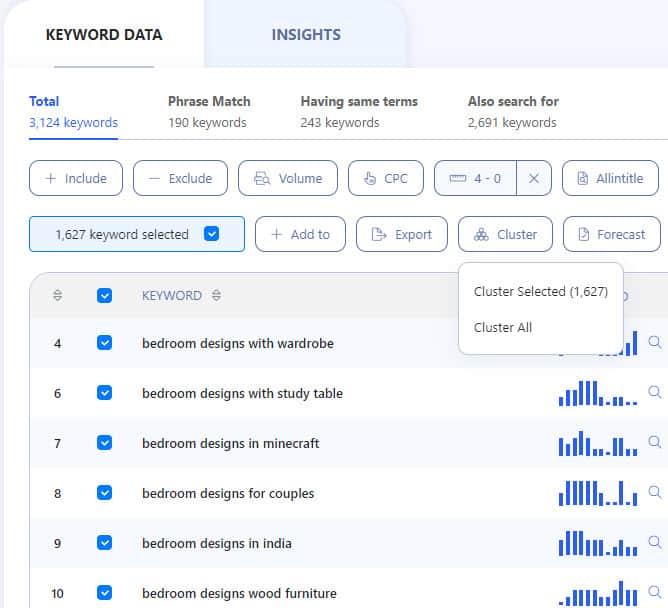Click search icon for couples row
This screenshot has height=608, width=668.
click(655, 492)
